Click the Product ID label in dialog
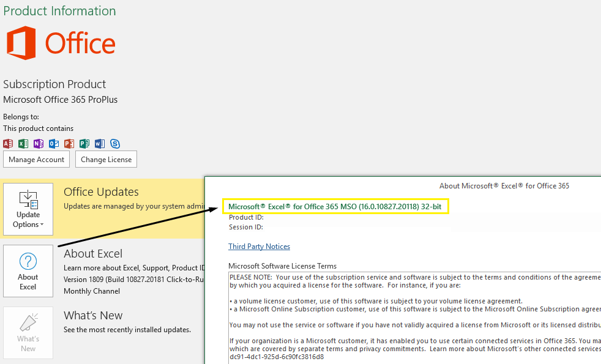This screenshot has width=601, height=364. point(246,217)
